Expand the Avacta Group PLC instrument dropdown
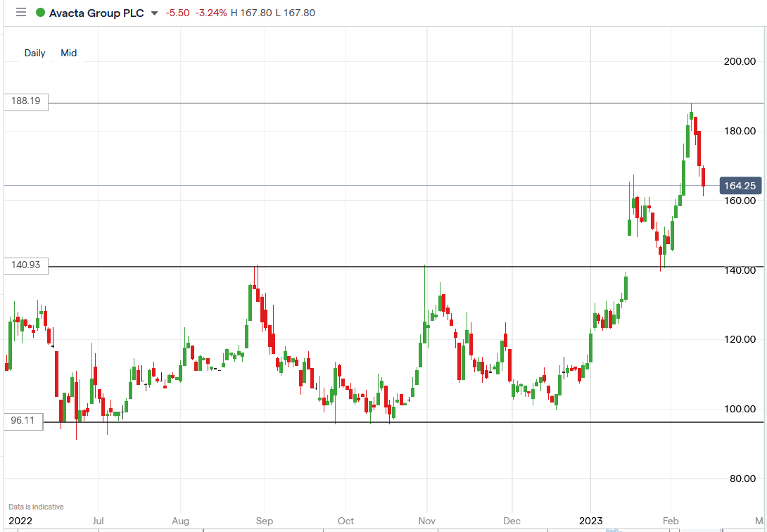Viewport: 767px width, 532px height. (155, 13)
